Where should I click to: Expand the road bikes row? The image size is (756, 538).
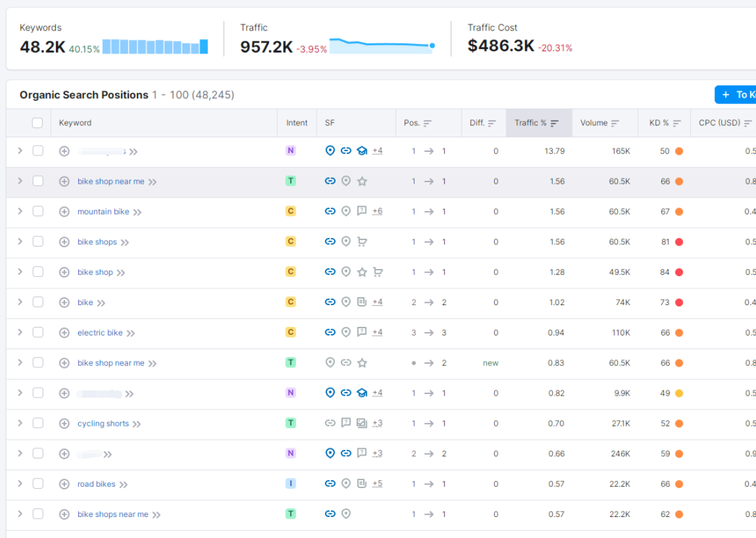(x=20, y=484)
